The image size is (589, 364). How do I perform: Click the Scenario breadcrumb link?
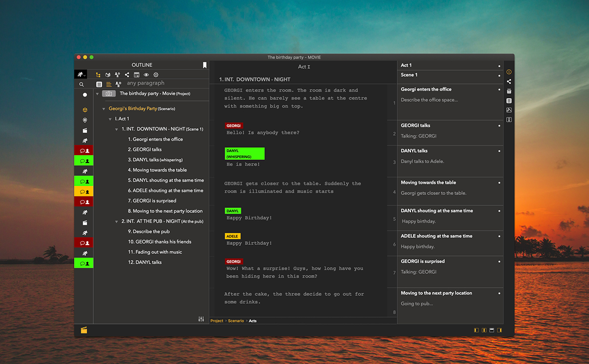point(236,321)
